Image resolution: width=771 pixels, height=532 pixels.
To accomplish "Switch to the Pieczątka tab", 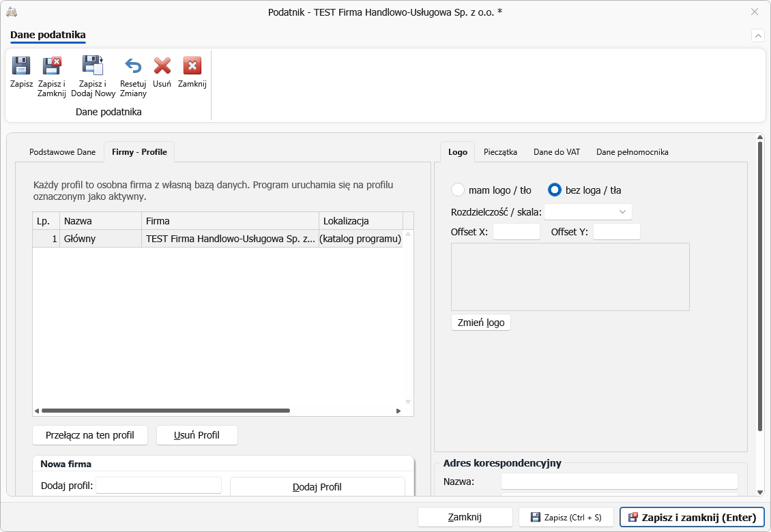I will tap(500, 152).
